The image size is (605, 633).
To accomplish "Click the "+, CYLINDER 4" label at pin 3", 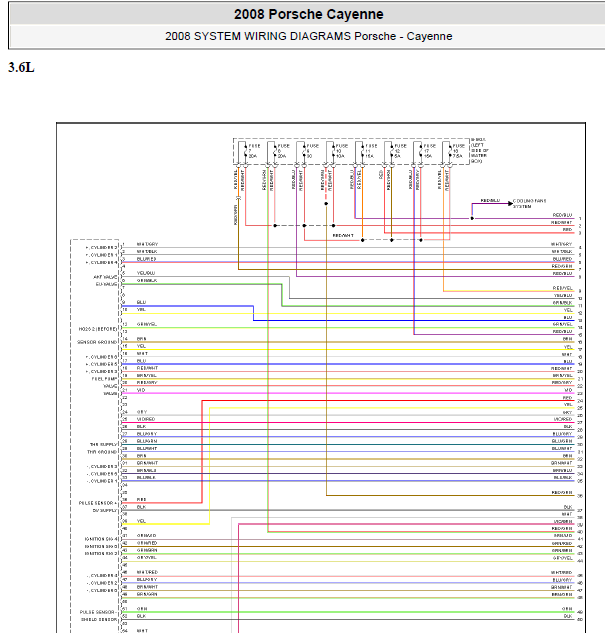I will [x=101, y=263].
